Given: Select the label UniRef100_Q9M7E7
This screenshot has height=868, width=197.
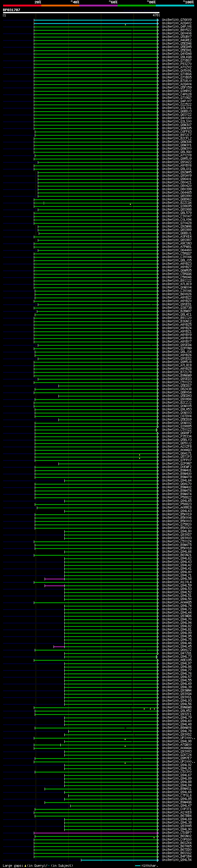Looking at the screenshot, I should tap(177, 758).
